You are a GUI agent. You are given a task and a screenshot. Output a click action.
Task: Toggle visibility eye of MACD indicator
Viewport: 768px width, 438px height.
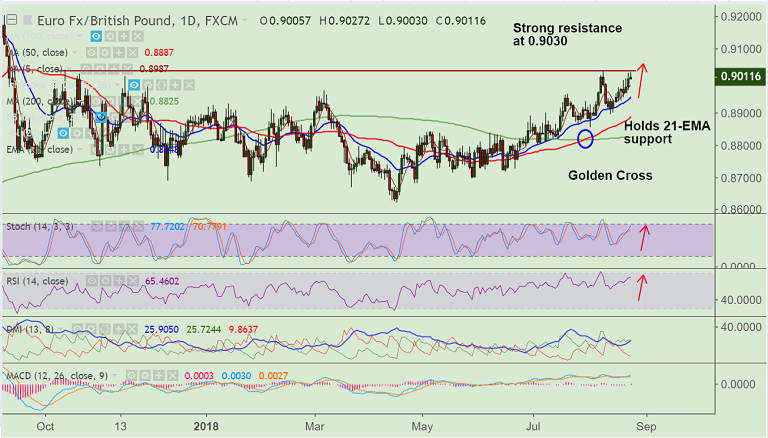click(131, 376)
